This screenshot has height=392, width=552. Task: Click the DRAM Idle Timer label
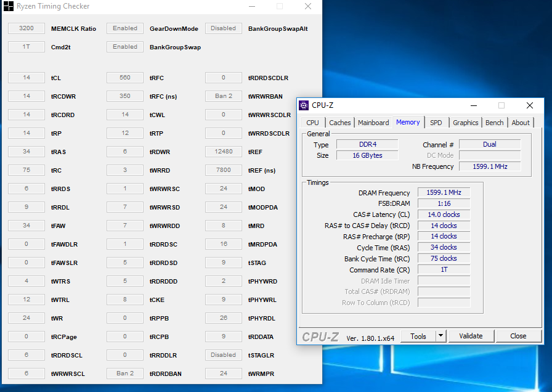(385, 281)
